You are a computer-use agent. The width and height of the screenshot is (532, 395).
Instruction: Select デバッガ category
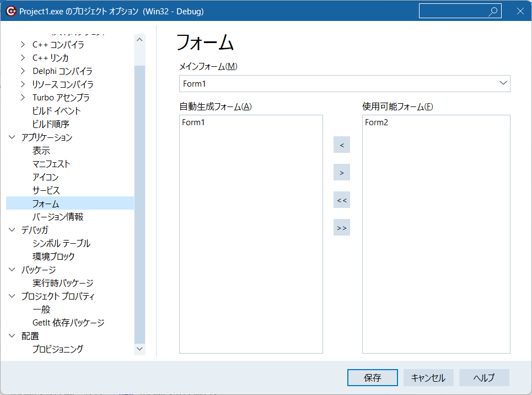click(35, 230)
